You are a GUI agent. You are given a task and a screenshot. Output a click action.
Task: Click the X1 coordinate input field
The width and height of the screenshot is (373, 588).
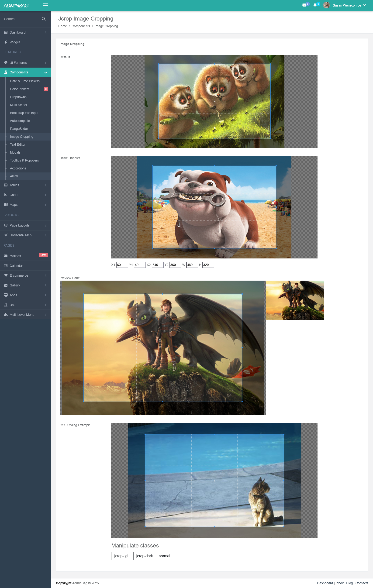[122, 265]
